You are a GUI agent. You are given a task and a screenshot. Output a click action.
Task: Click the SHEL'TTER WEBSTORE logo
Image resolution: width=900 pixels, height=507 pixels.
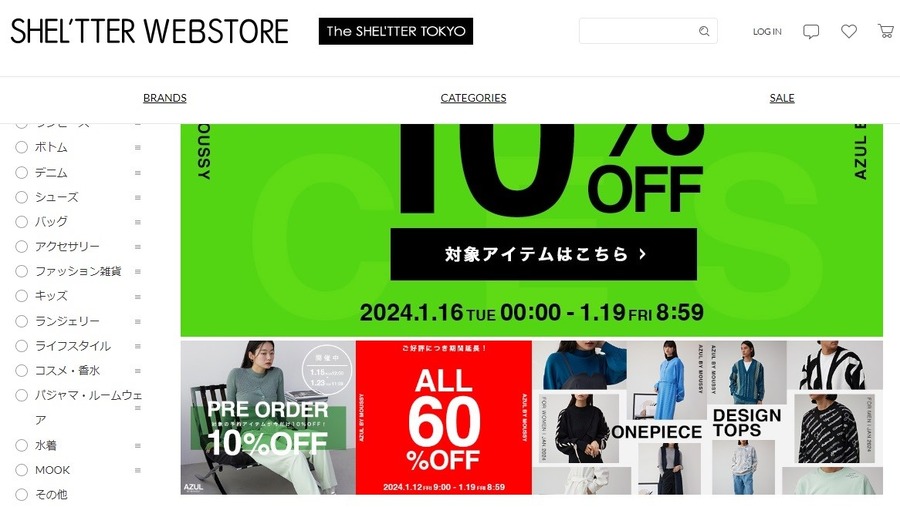click(149, 31)
